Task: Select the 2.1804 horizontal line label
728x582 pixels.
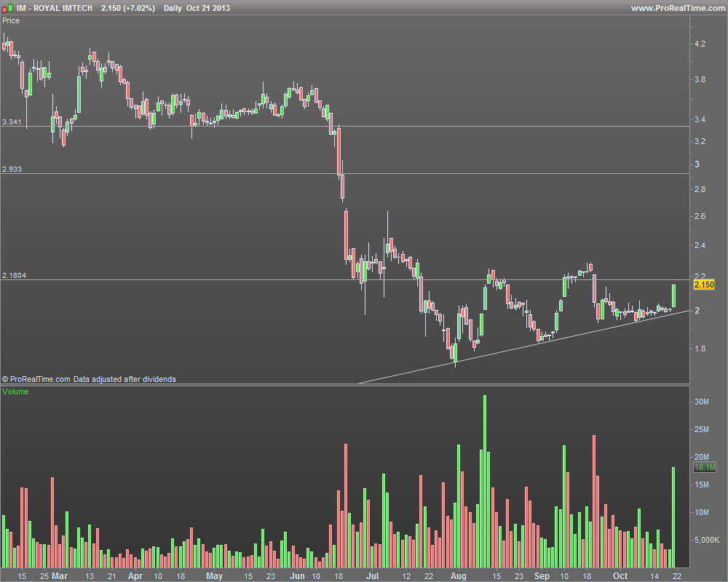Action: click(x=14, y=276)
